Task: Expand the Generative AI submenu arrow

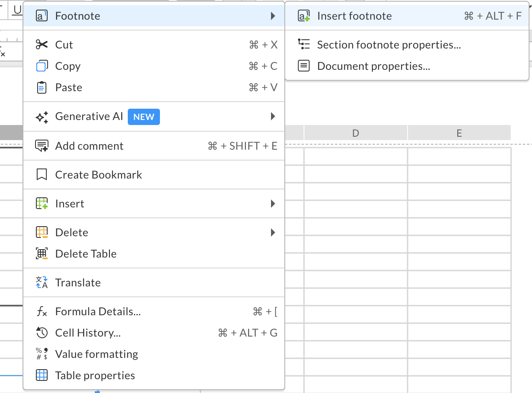Action: tap(273, 116)
